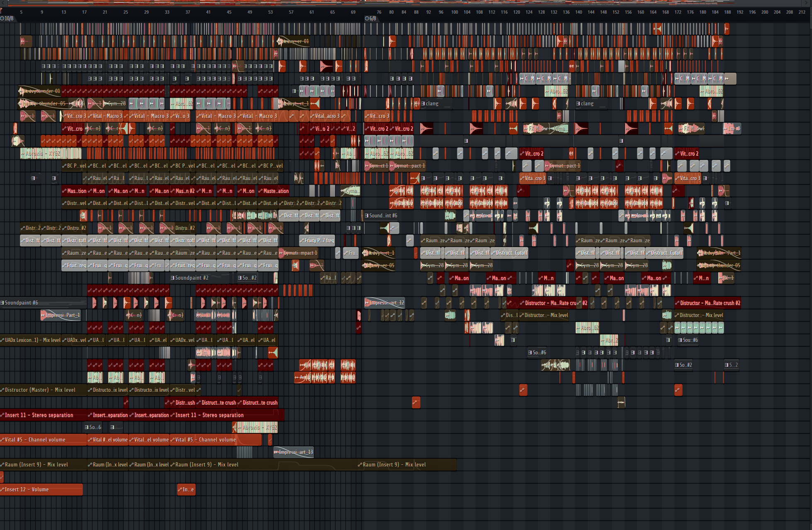Click the Insert 12 - Volume automation clip
Viewport: 812px width, 530px height.
pos(41,490)
